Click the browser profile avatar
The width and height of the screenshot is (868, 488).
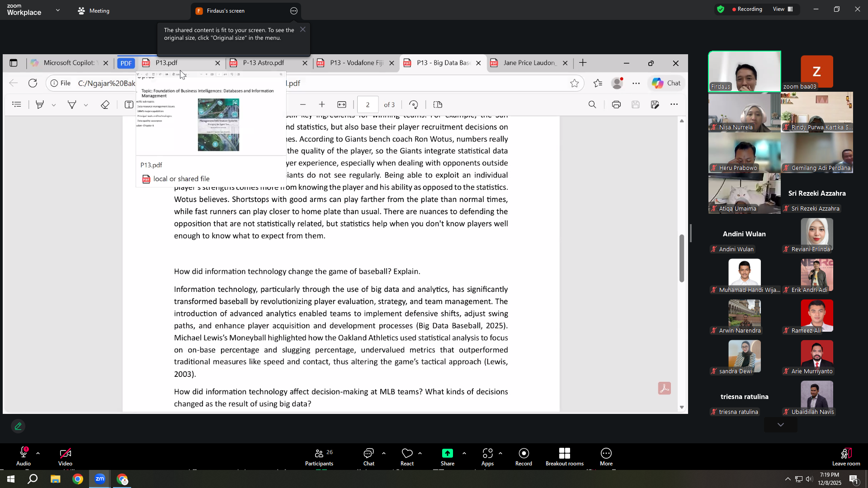(617, 83)
